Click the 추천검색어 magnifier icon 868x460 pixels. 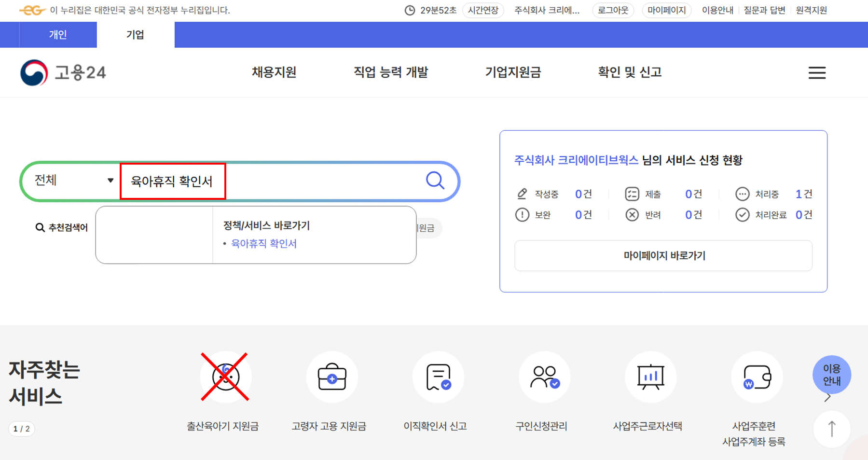coord(40,227)
